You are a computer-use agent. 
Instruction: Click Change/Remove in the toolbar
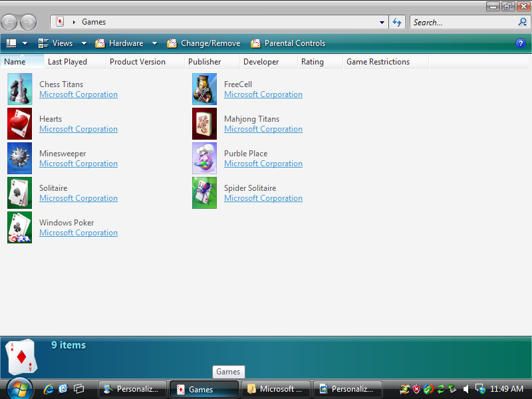[203, 43]
